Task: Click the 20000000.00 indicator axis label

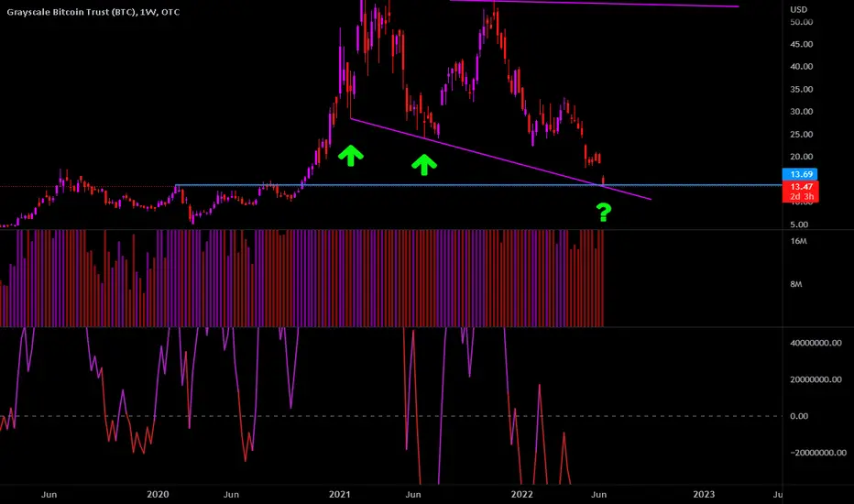Action: click(816, 379)
